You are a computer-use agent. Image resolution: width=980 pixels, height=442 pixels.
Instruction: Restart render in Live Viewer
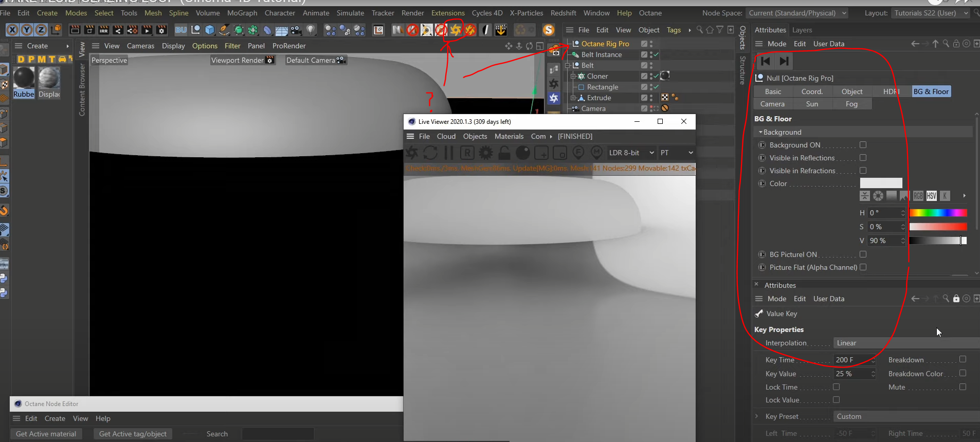(x=430, y=153)
